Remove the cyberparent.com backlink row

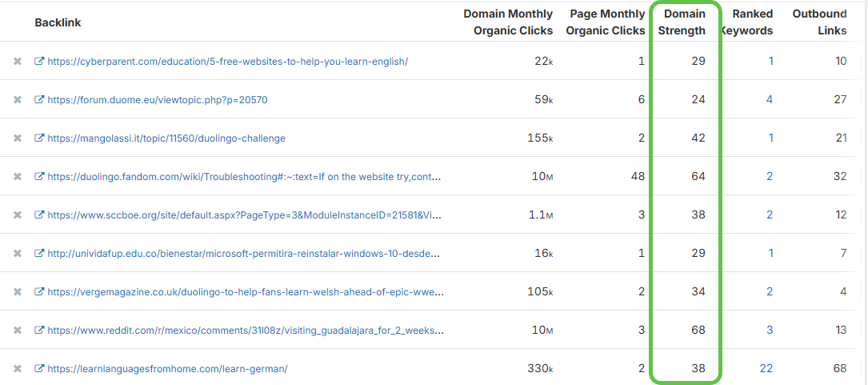17,61
